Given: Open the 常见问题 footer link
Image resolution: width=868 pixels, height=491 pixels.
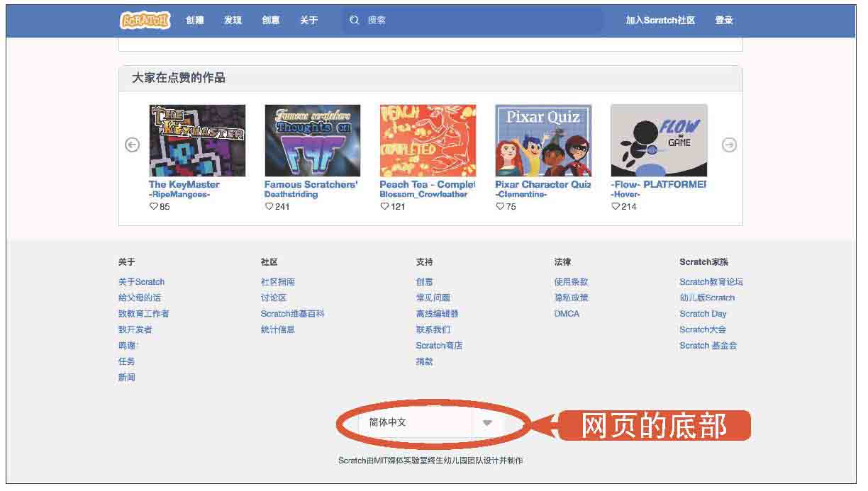Looking at the screenshot, I should [433, 298].
